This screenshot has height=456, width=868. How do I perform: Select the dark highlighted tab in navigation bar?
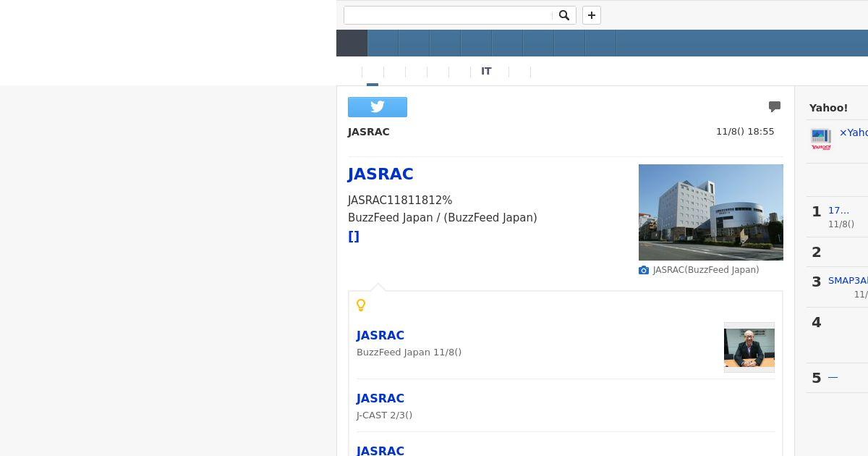pyautogui.click(x=352, y=43)
